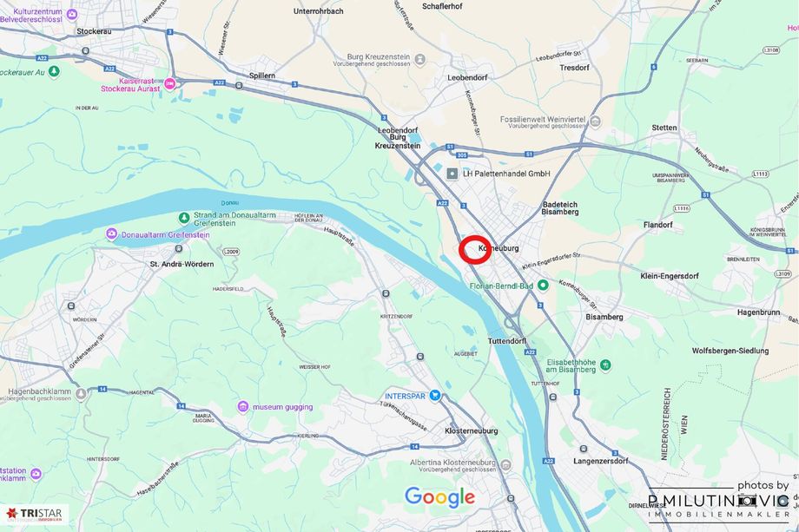Select the Stockerau town label
This screenshot has width=799, height=532.
(x=94, y=31)
